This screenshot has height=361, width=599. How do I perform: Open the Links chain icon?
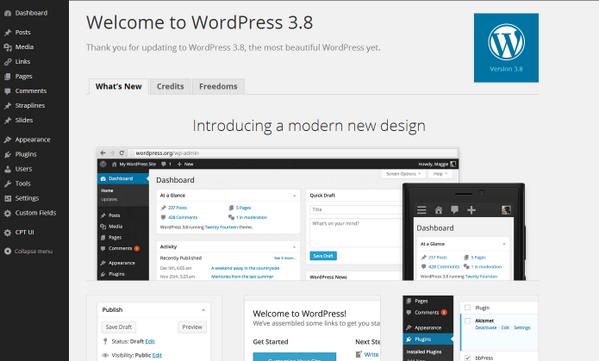point(7,62)
